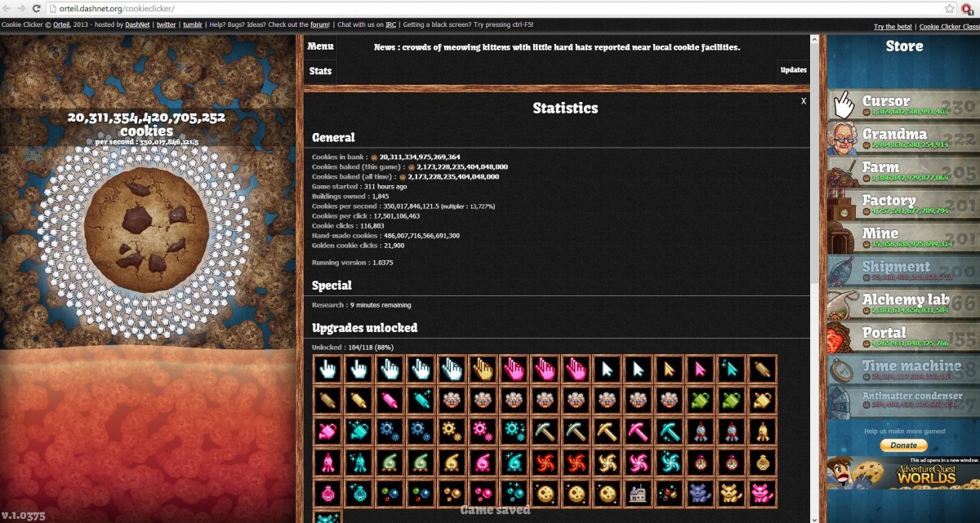
Task: Buy a Mine from the store
Action: pyautogui.click(x=903, y=237)
